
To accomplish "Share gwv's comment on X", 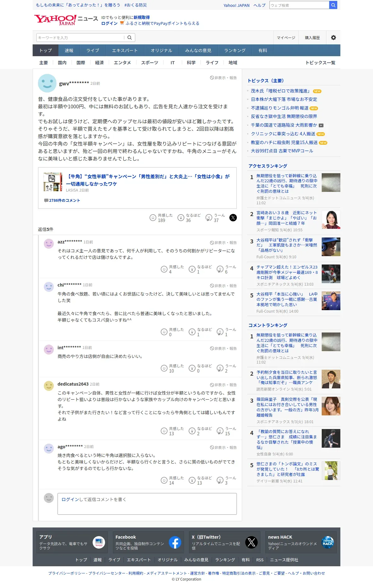I will pyautogui.click(x=233, y=218).
